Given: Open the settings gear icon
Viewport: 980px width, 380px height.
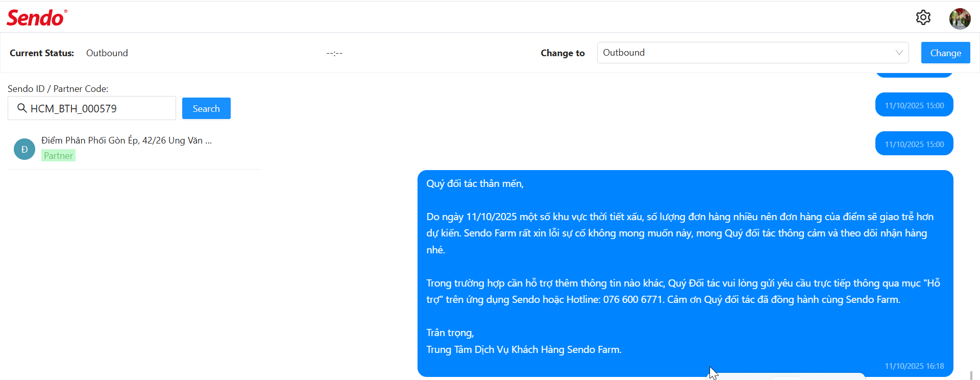Looking at the screenshot, I should [923, 17].
